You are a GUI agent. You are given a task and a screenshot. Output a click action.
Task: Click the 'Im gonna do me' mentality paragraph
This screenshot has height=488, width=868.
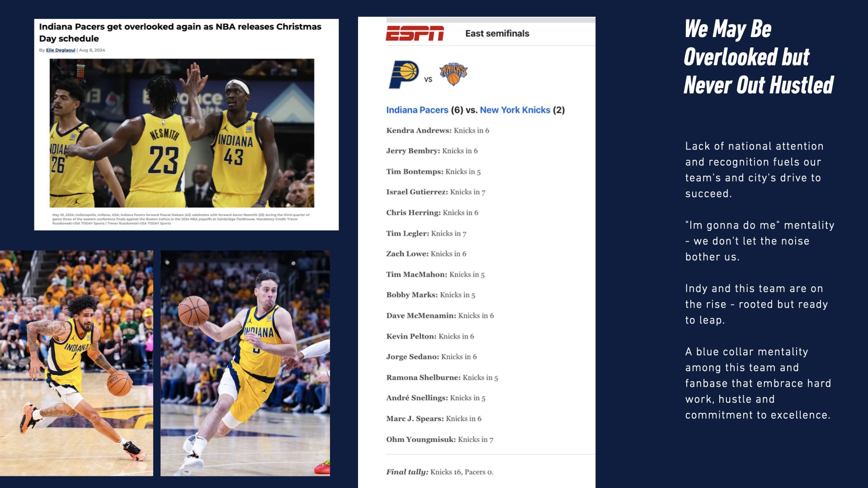click(x=759, y=241)
